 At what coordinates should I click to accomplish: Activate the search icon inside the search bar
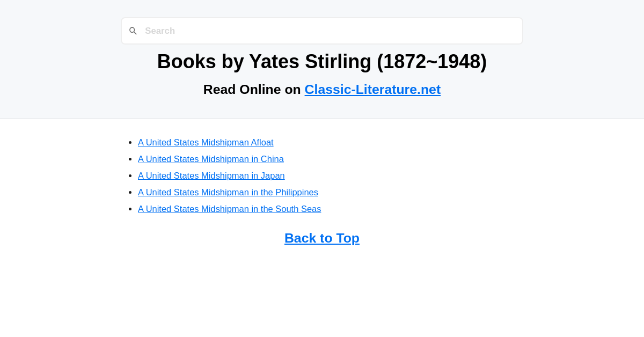[x=133, y=31]
